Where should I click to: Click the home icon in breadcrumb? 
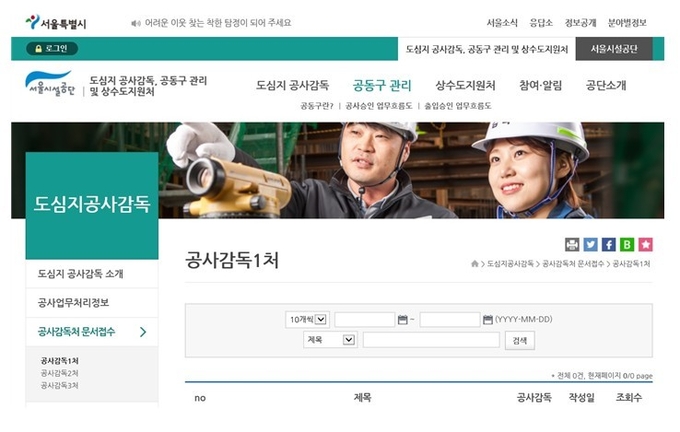click(x=475, y=264)
